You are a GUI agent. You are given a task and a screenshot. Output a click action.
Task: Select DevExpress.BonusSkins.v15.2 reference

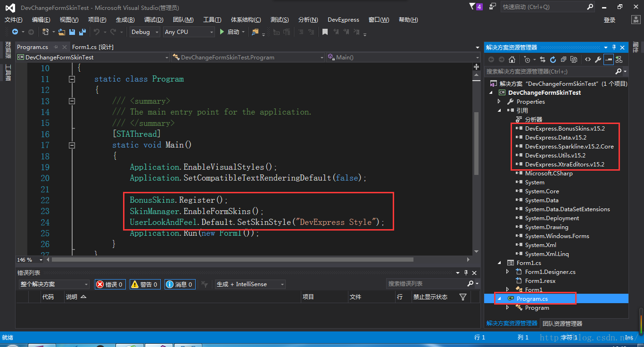[565, 129]
